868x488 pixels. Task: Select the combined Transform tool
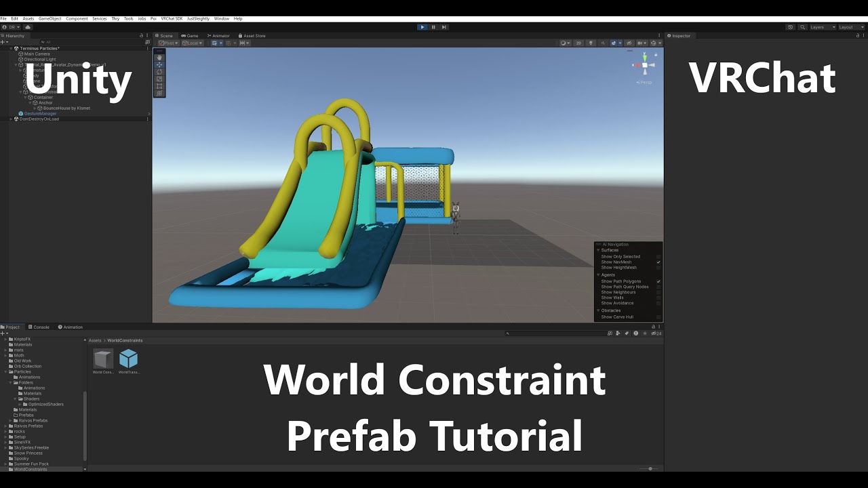tap(159, 94)
